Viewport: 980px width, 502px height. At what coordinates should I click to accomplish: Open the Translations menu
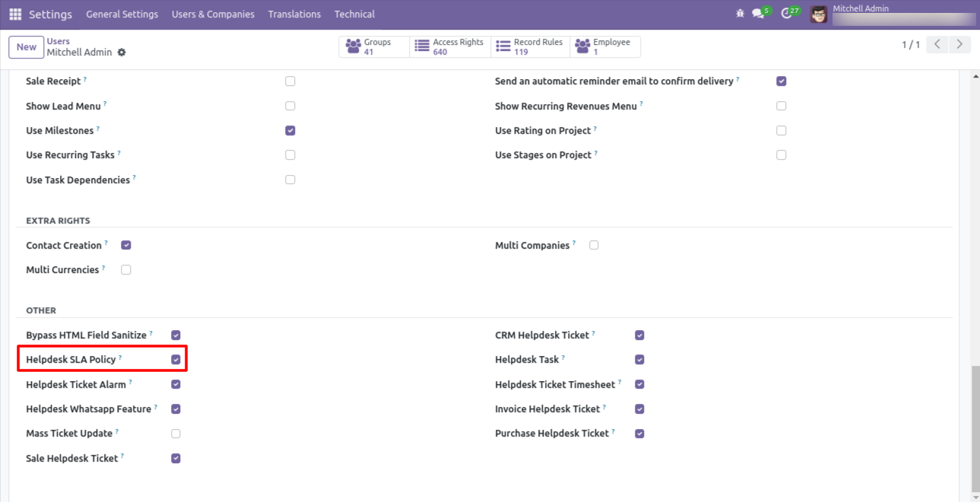click(x=295, y=14)
